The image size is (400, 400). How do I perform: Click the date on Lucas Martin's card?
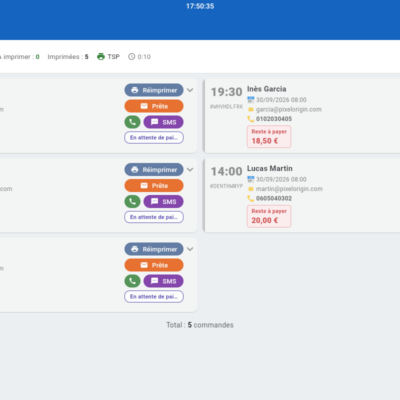tap(281, 179)
